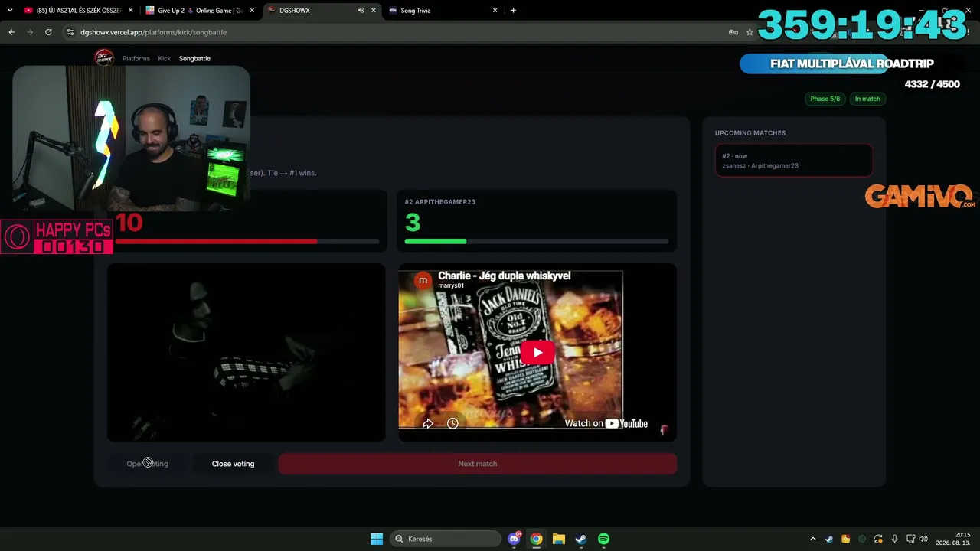Screen dimensions: 980x551
Task: Click the Steam icon in the system tray
Action: (829, 539)
